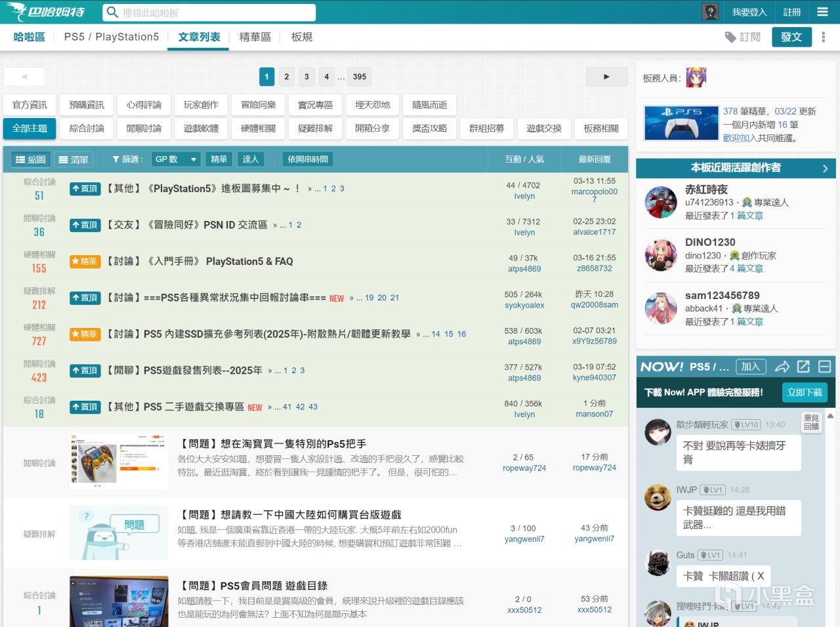Open the user avatar icon in header

point(710,12)
